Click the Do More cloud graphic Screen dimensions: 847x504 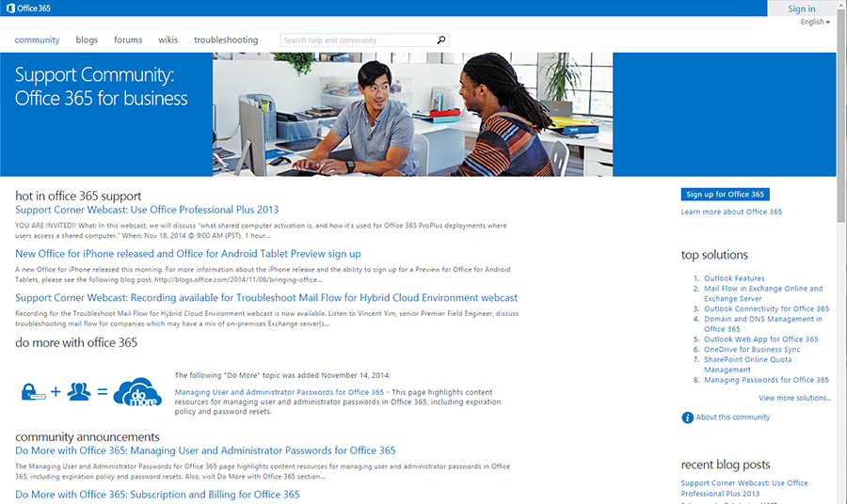coord(137,392)
